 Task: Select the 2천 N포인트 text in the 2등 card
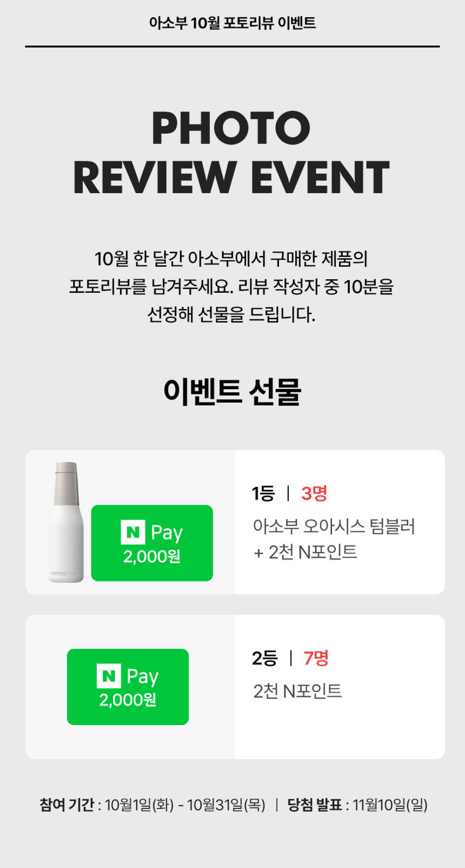(x=297, y=691)
